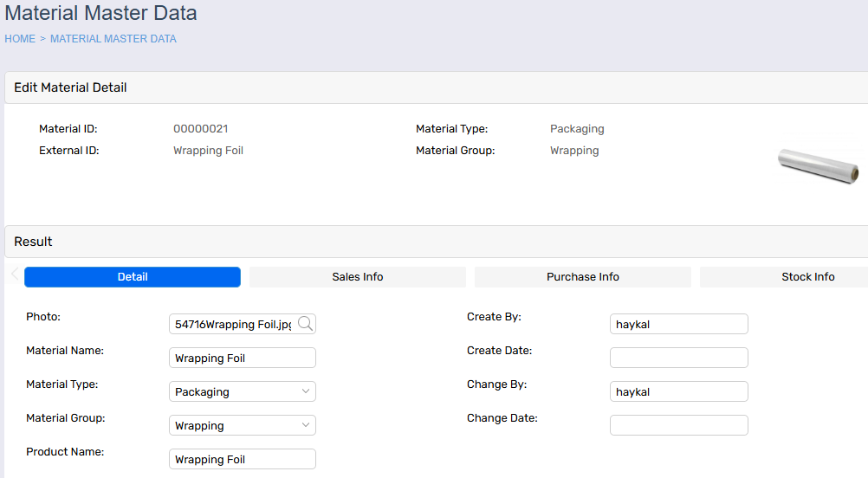Open MATERIAL MASTER DATA breadcrumb link
Viewport: 868px width, 478px height.
pos(113,39)
